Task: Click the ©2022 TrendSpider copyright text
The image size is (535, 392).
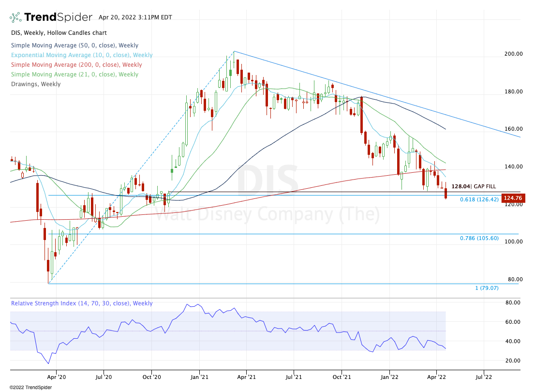Action: pyautogui.click(x=30, y=387)
